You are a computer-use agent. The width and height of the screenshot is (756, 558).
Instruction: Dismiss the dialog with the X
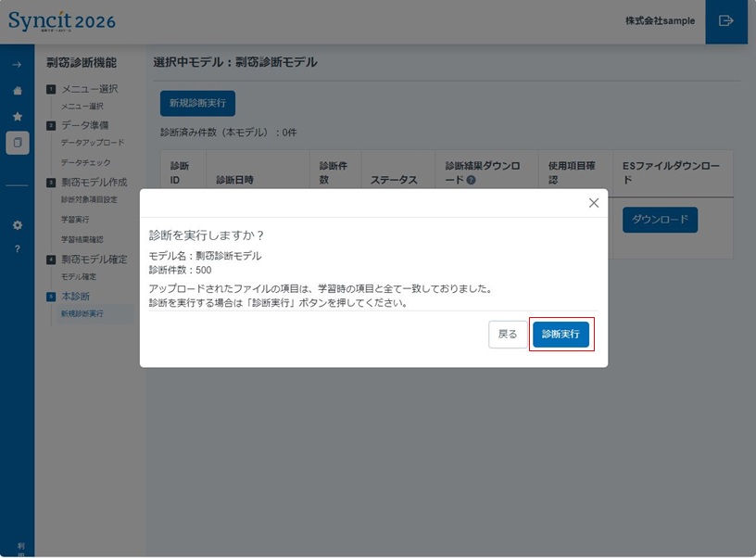pyautogui.click(x=594, y=202)
